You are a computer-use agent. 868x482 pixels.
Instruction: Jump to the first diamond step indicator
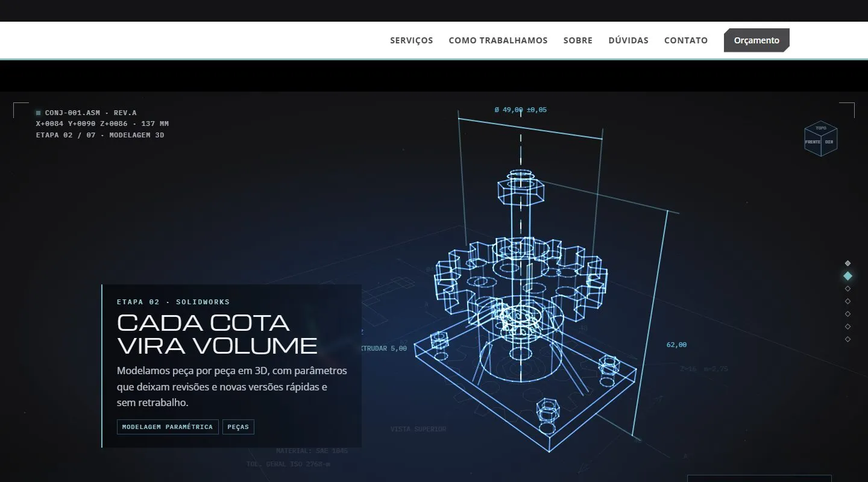tap(848, 263)
